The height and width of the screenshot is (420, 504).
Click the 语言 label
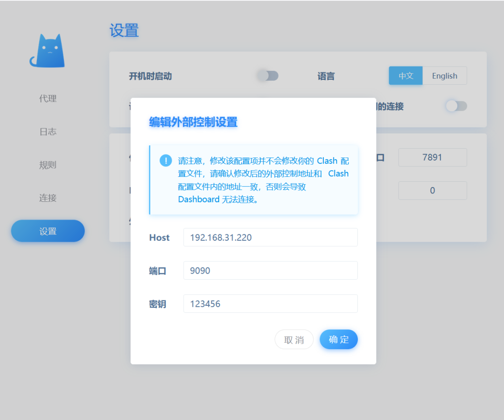pyautogui.click(x=326, y=76)
